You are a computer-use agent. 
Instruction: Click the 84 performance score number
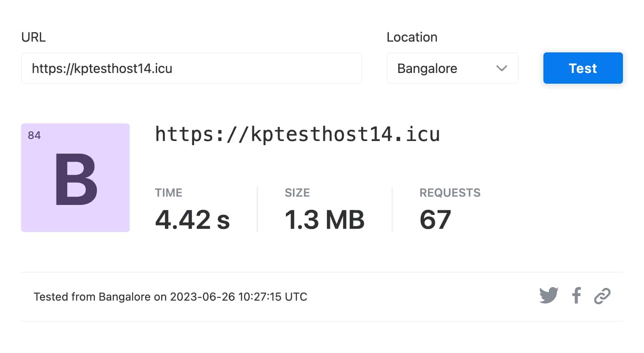(34, 135)
